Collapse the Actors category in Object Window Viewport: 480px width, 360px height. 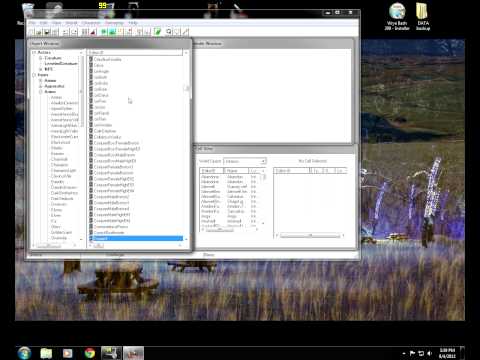34,53
